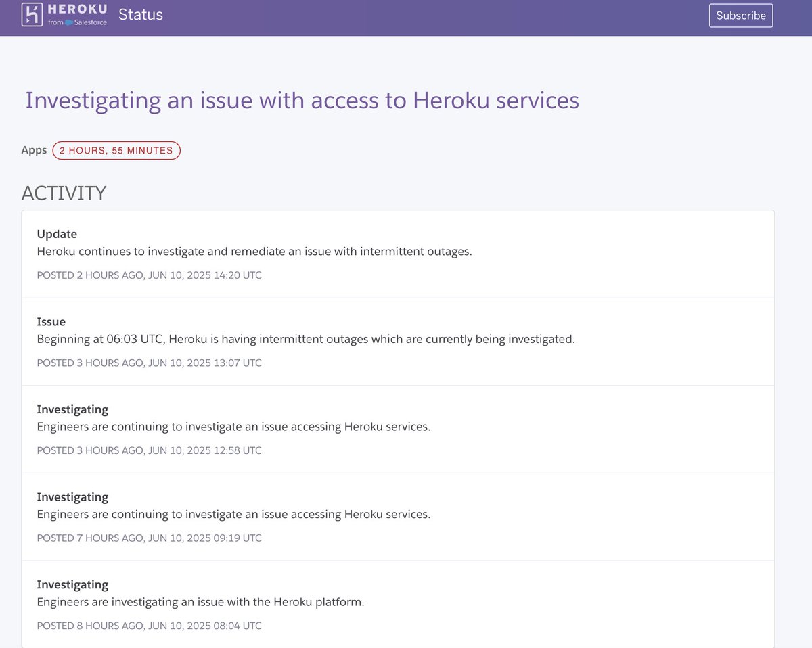Click Investigating title posted at 12:58 UTC
Image resolution: width=812 pixels, height=648 pixels.
coord(72,409)
